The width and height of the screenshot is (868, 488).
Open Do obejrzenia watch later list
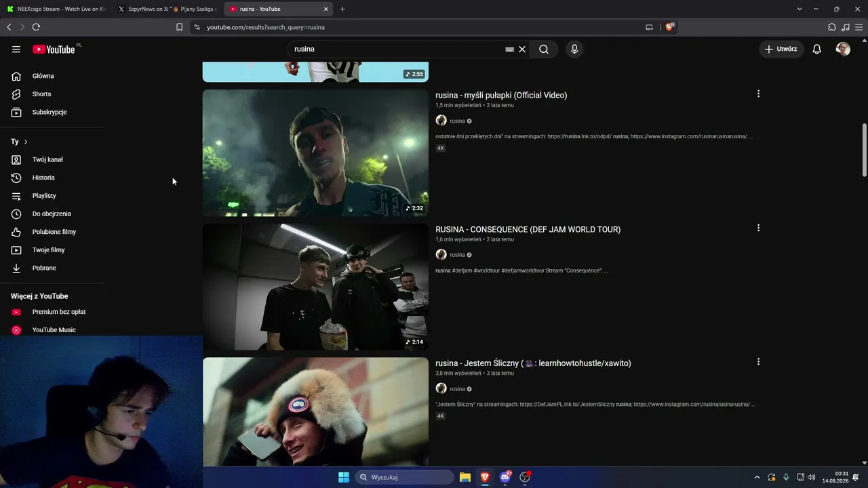[x=52, y=213]
